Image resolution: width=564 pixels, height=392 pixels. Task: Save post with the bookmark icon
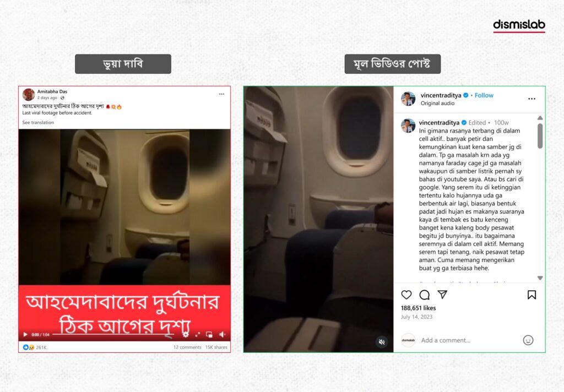click(532, 295)
